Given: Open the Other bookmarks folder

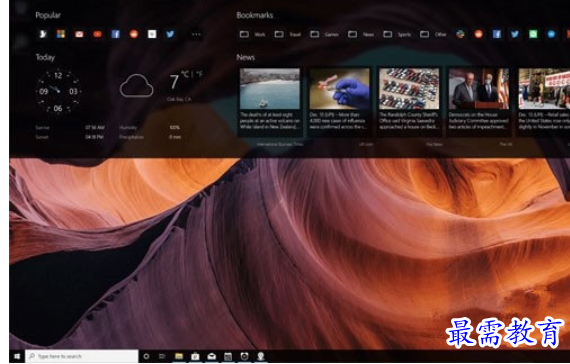Looking at the screenshot, I should (433, 34).
